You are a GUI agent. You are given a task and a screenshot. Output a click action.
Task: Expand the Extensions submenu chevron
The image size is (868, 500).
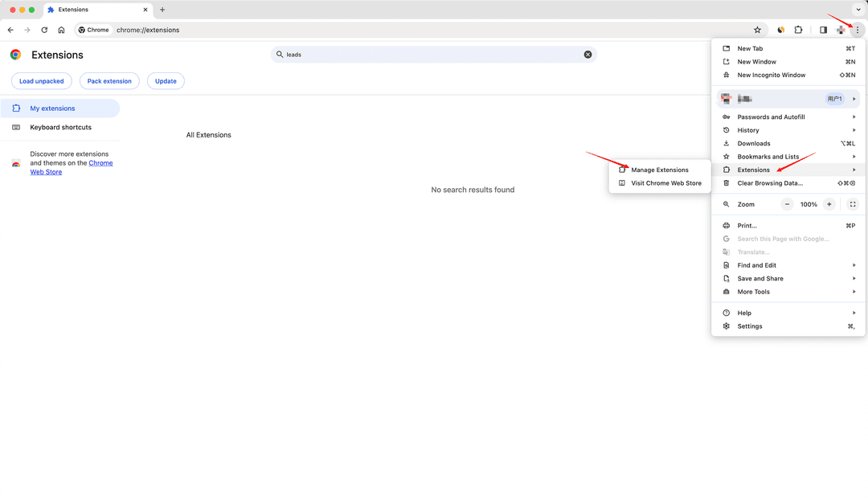click(x=854, y=170)
